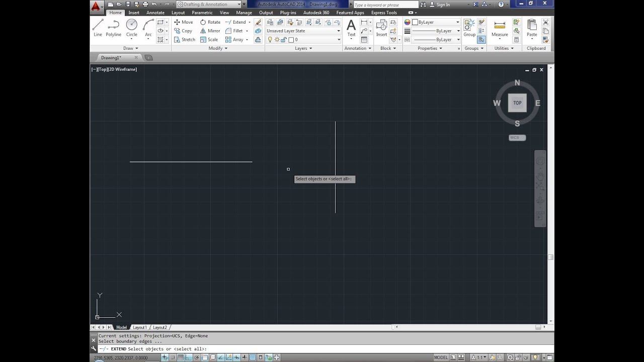The width and height of the screenshot is (644, 362).
Task: Click the Undo arrow in quick access toolbar
Action: tap(154, 4)
